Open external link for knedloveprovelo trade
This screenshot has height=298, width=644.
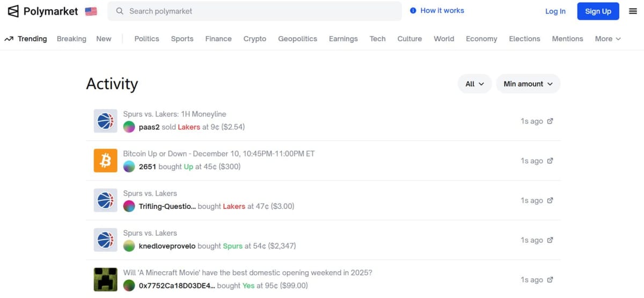pos(550,241)
